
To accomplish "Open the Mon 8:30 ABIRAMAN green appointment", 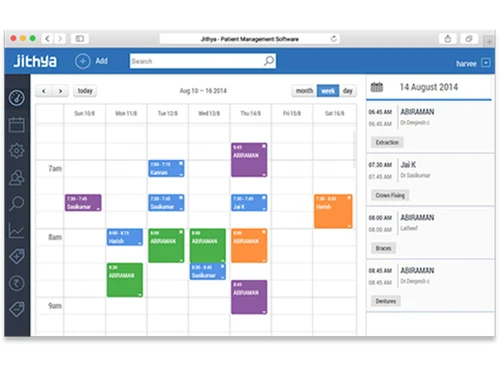I will pyautogui.click(x=125, y=280).
